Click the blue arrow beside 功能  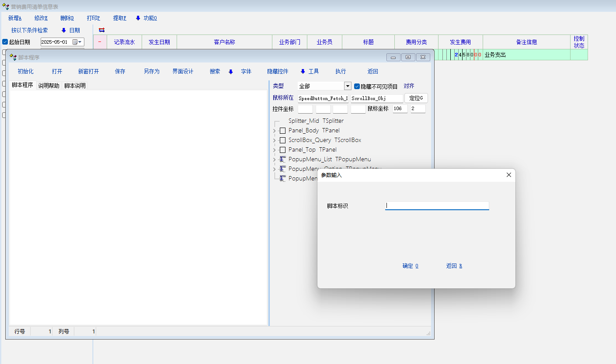[138, 18]
